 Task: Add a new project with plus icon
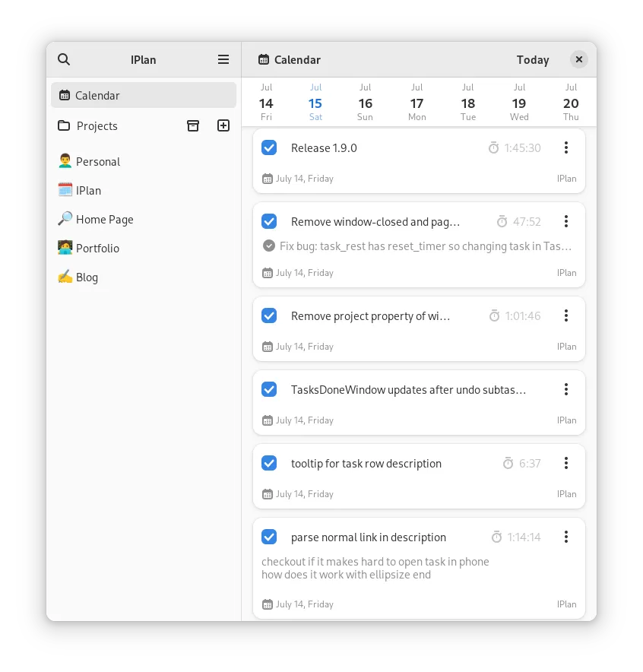pos(223,125)
